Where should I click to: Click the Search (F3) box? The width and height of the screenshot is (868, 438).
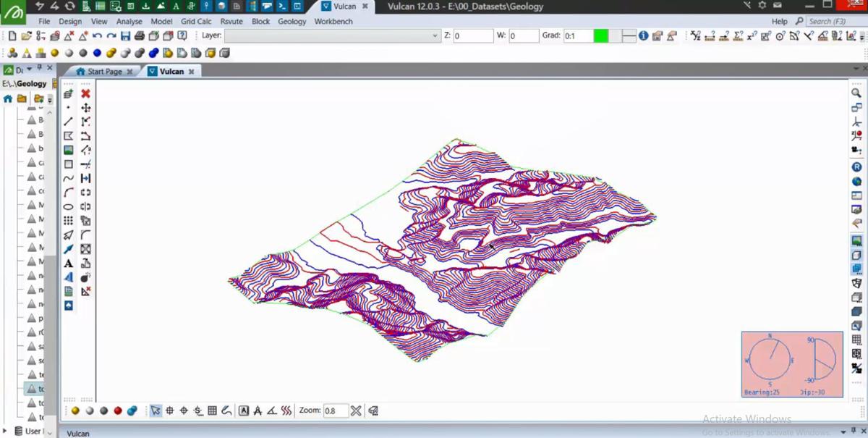(x=837, y=22)
